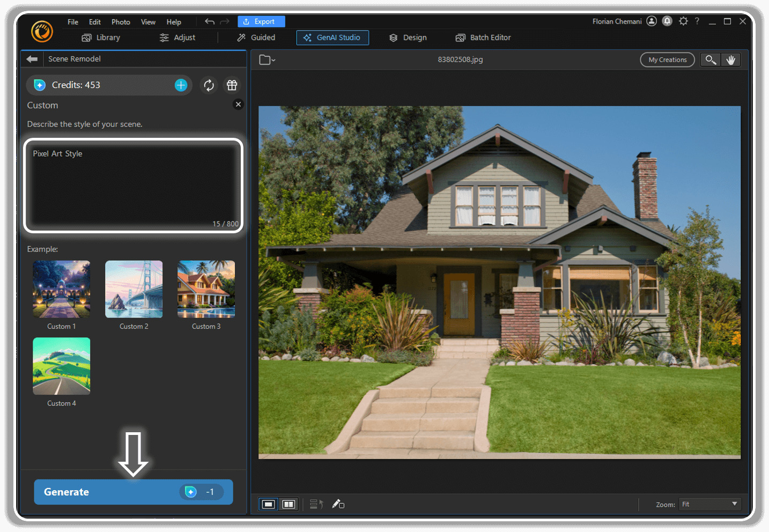Viewport: 769px width, 532px height.
Task: Choose the Custom 2 bridge example thumbnail
Action: (134, 289)
